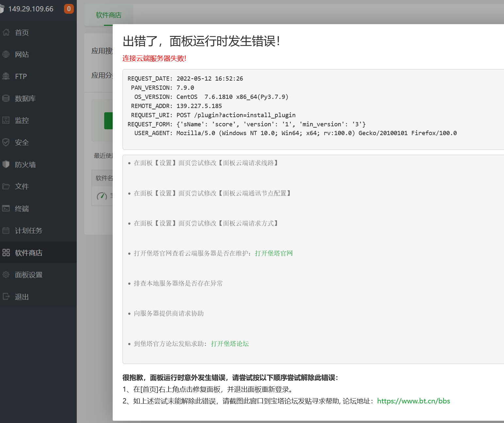Screen dimensions: 504x423
Task: Click the 排查本地服务器络是否存在异常 suggestion
Action: coord(178,283)
